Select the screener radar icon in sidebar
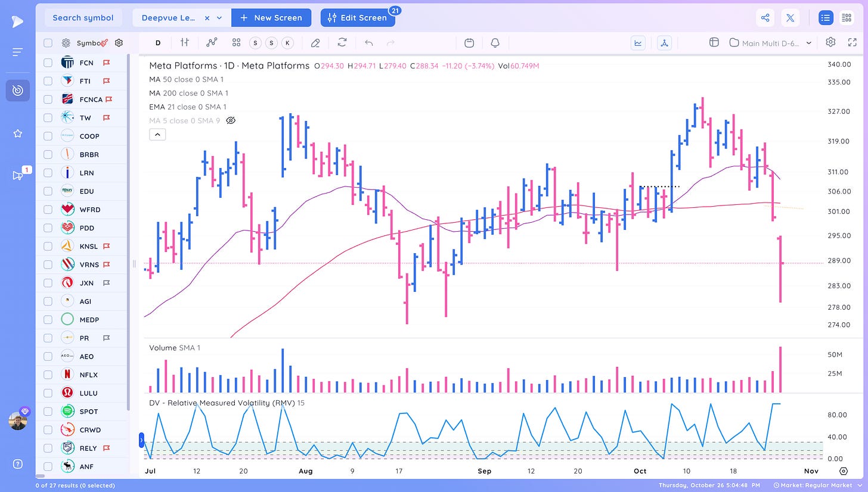Image resolution: width=868 pixels, height=492 pixels. 17,90
